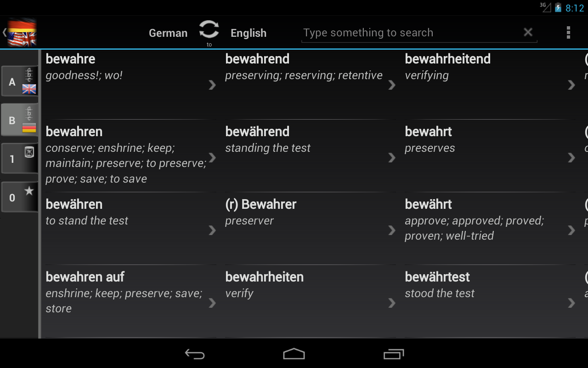The height and width of the screenshot is (368, 588).
Task: Open the history tab showing 1
Action: [20, 159]
